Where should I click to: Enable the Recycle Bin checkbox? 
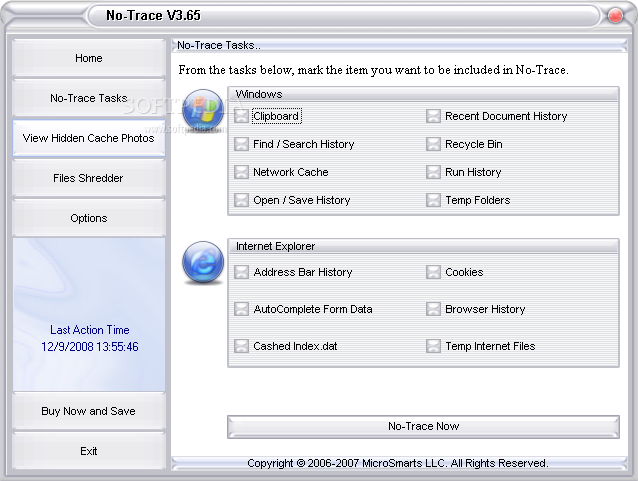click(433, 144)
